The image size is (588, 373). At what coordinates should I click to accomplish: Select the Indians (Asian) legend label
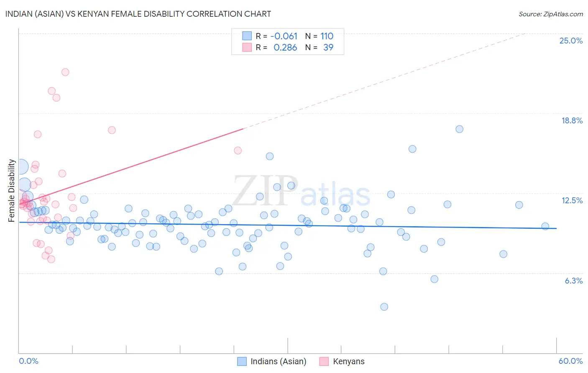(x=279, y=361)
